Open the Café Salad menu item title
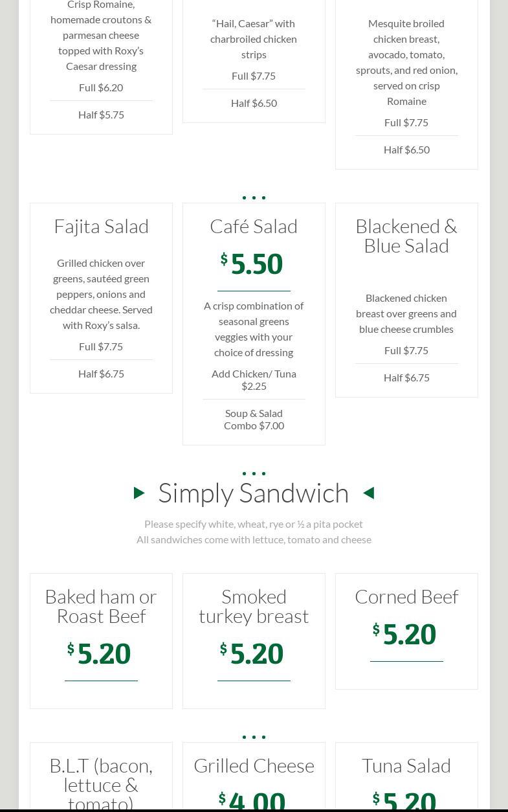The width and height of the screenshot is (508, 812). click(254, 226)
